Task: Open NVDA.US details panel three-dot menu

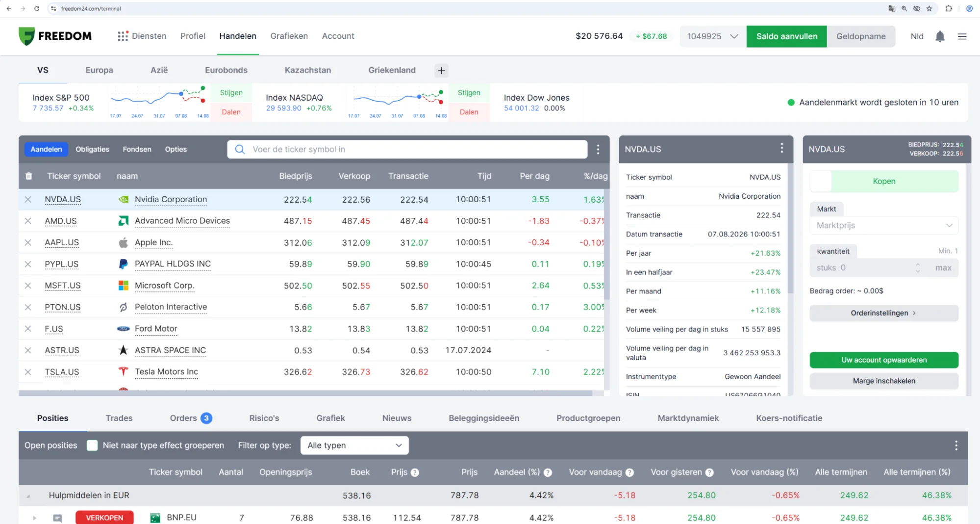Action: tap(781, 148)
